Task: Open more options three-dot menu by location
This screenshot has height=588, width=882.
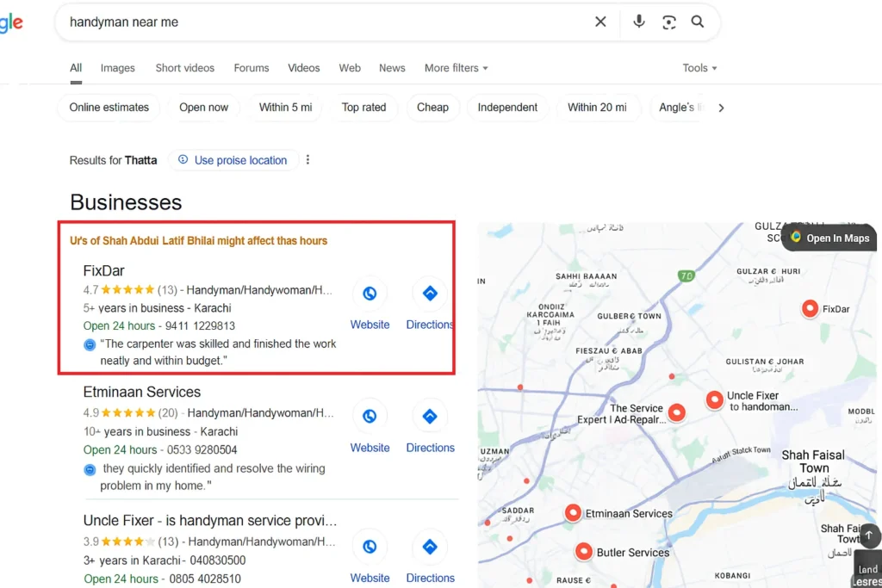Action: click(307, 160)
